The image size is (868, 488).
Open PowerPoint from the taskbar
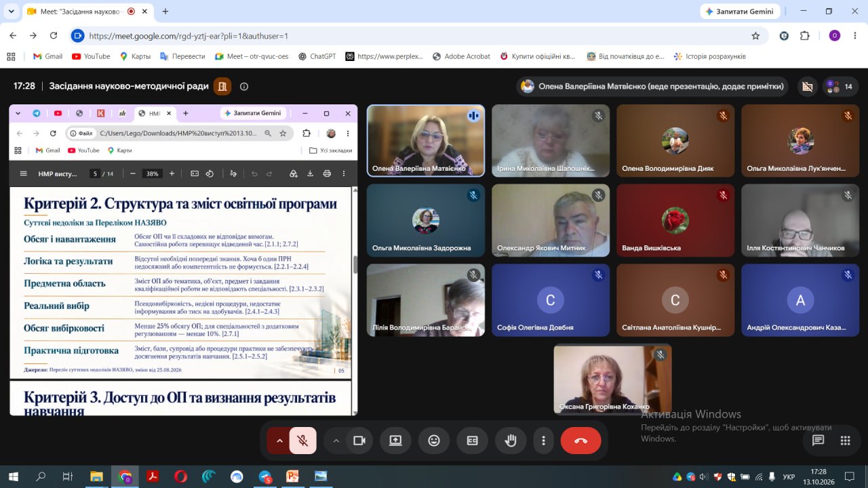(293, 476)
